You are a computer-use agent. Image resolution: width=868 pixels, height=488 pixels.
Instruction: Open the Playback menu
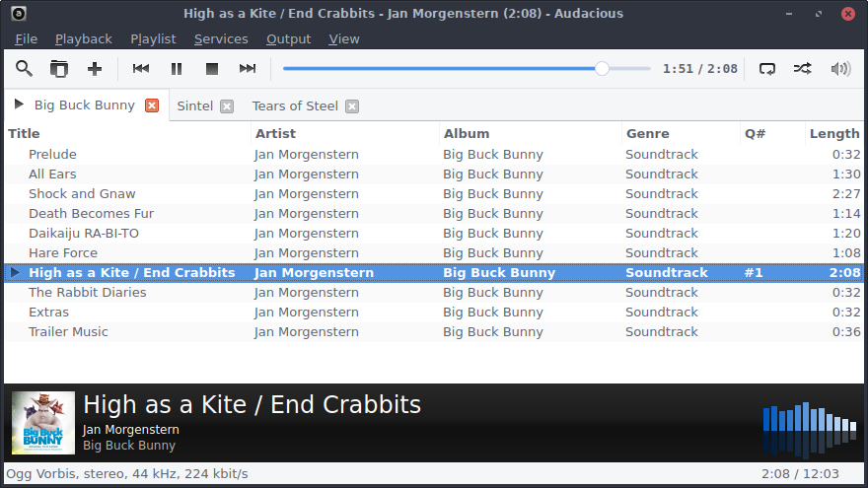coord(83,38)
